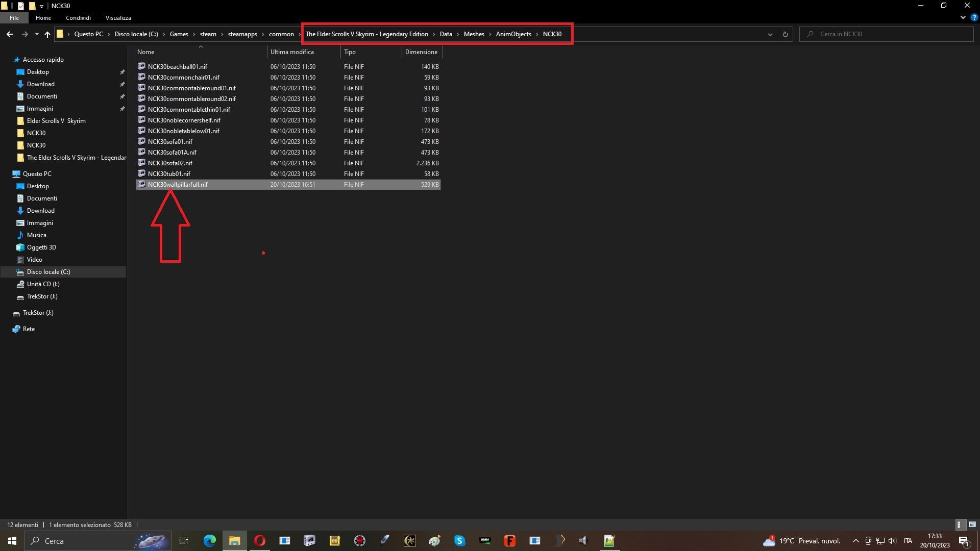Open Windows Start menu
Image resolution: width=980 pixels, height=551 pixels.
coord(12,541)
